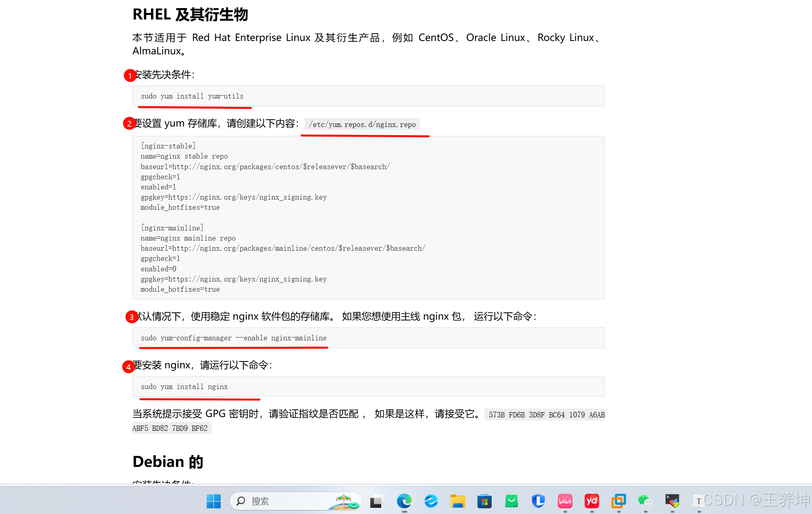812x514 pixels.
Task: Open the bilibili app icon
Action: pos(565,501)
